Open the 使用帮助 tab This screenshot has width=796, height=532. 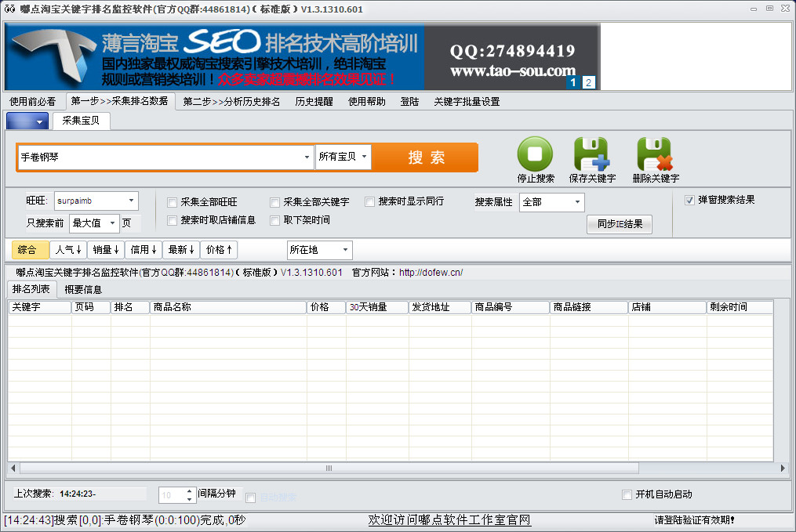(367, 101)
